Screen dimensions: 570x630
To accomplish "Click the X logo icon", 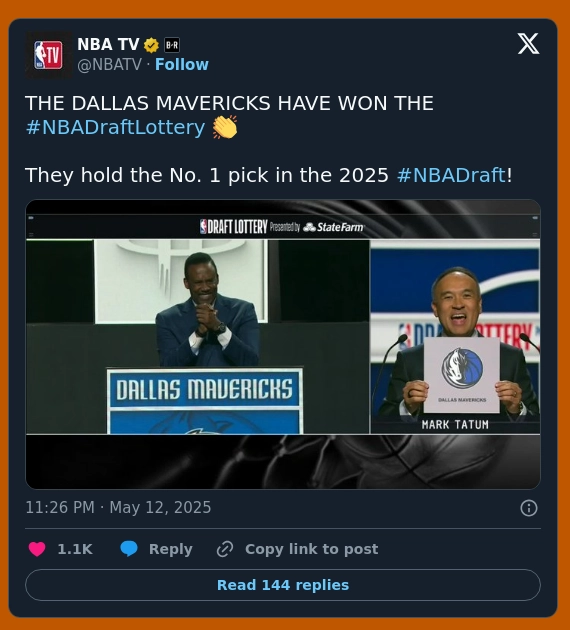I will tap(528, 43).
